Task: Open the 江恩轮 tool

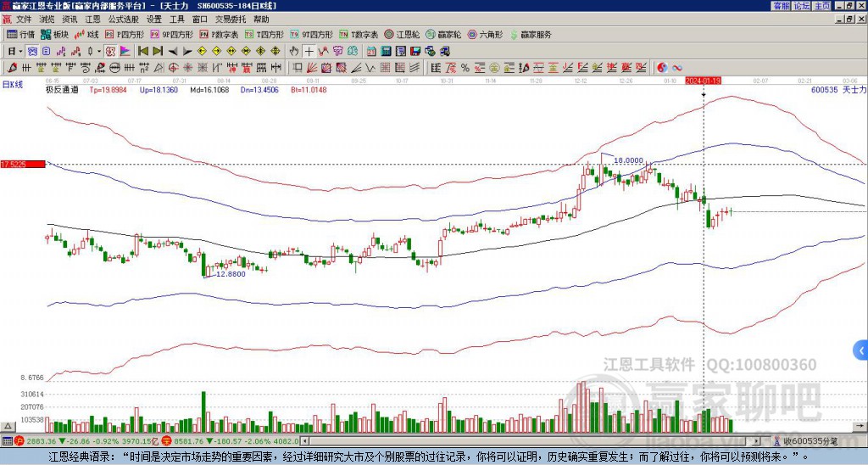Action: pyautogui.click(x=402, y=34)
